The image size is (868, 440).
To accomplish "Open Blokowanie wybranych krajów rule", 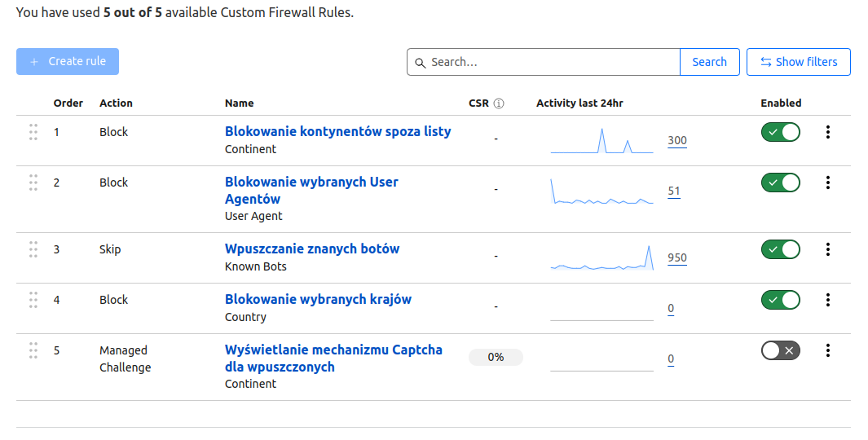I will coord(318,299).
